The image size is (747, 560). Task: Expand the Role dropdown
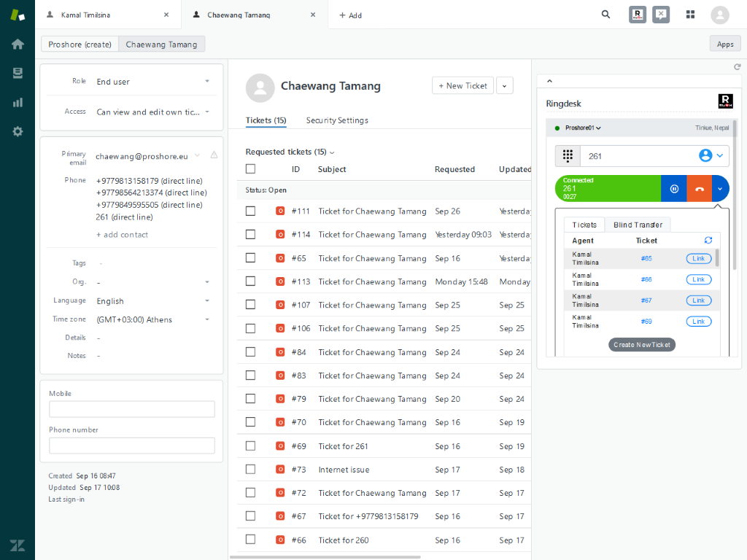[x=206, y=82]
